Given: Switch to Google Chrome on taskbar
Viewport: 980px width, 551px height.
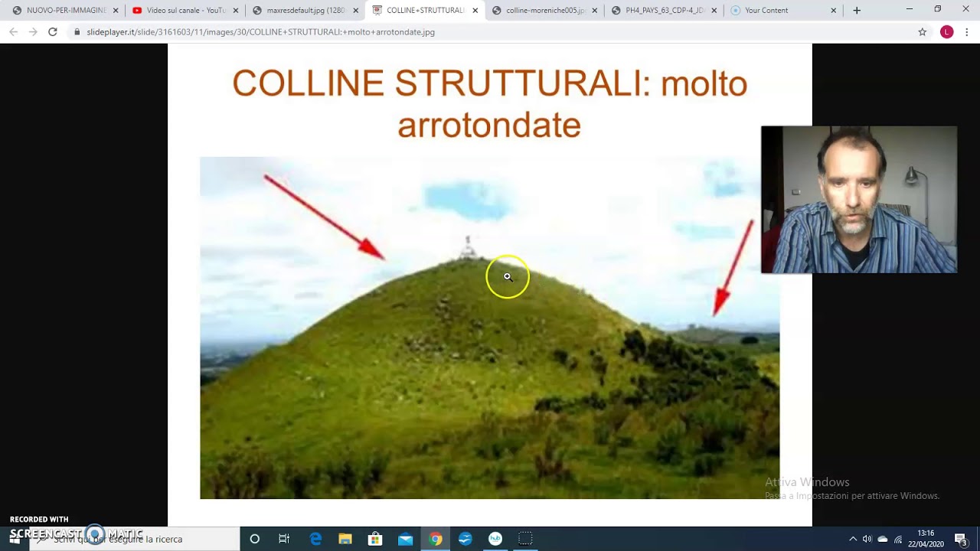Looking at the screenshot, I should click(x=435, y=539).
